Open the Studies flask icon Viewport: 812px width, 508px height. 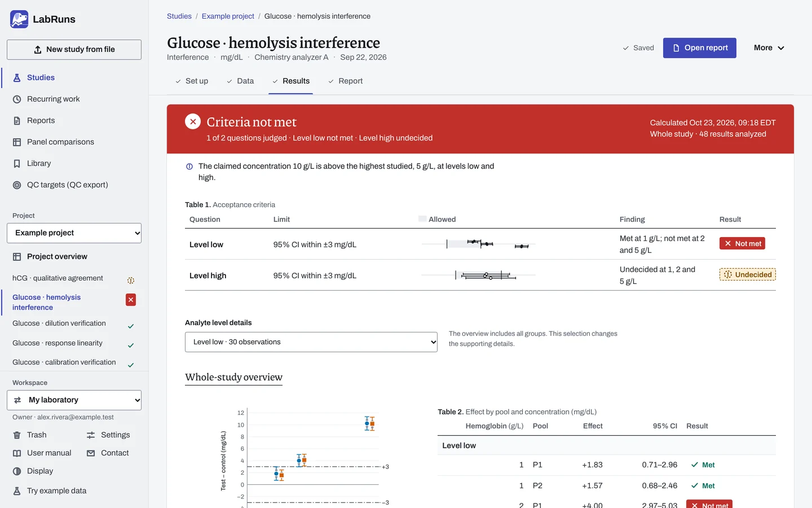[x=17, y=78]
